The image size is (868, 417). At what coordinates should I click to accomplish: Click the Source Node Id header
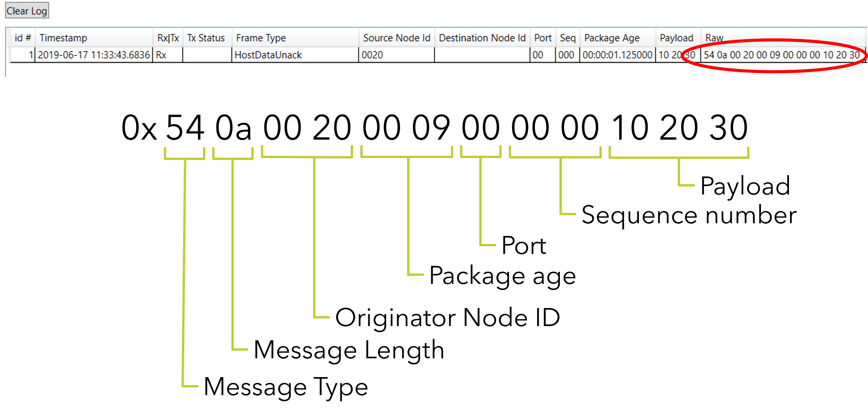(397, 38)
